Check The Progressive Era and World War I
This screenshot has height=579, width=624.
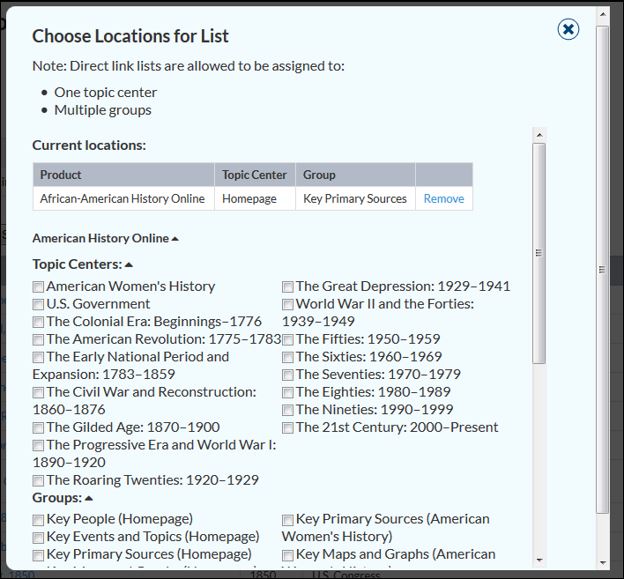[x=38, y=445]
